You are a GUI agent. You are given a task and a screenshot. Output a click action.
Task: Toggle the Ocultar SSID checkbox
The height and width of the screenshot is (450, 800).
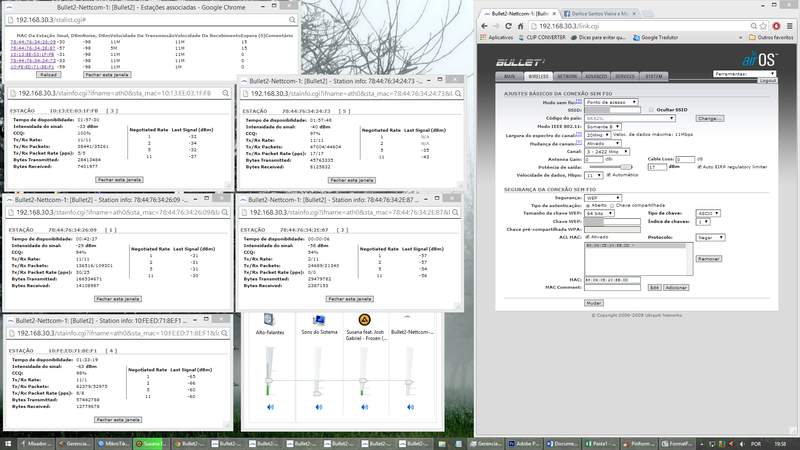point(652,110)
